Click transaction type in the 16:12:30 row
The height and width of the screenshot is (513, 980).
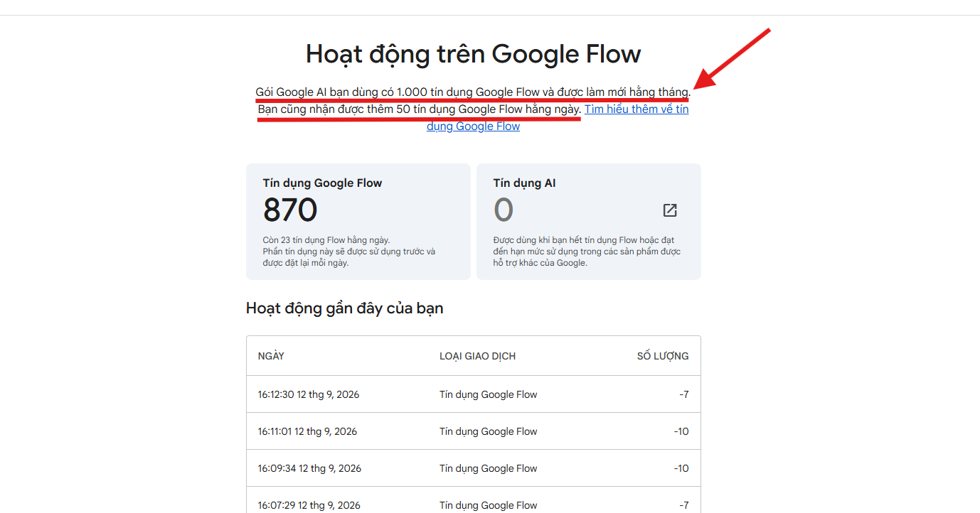click(x=489, y=394)
